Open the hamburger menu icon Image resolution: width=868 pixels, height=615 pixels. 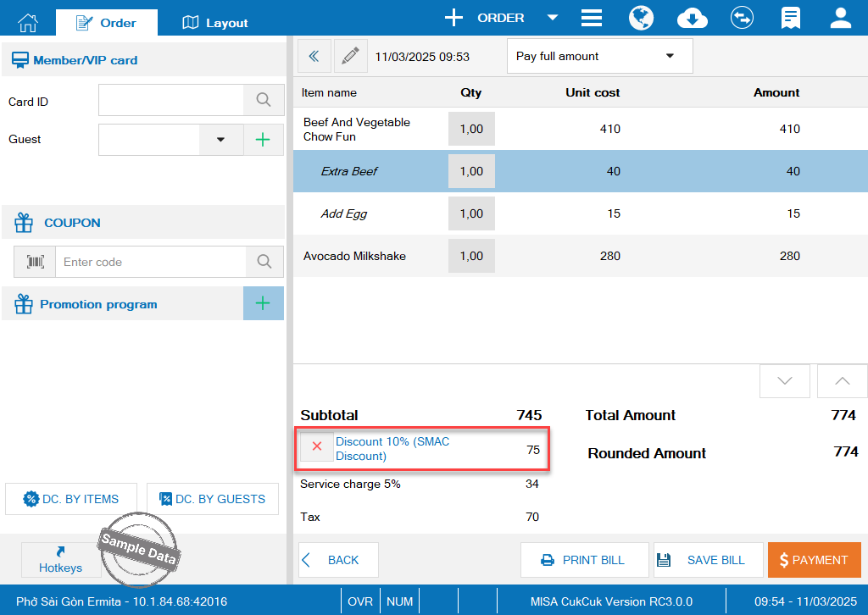tap(592, 18)
